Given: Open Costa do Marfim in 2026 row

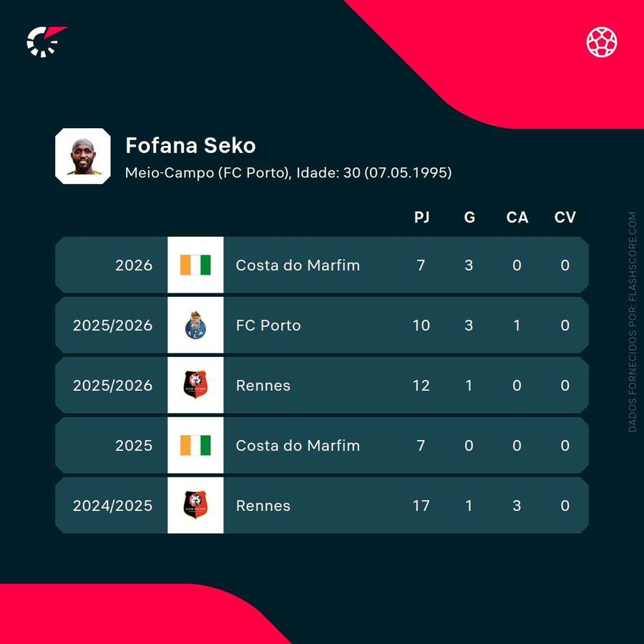Looking at the screenshot, I should tap(298, 265).
